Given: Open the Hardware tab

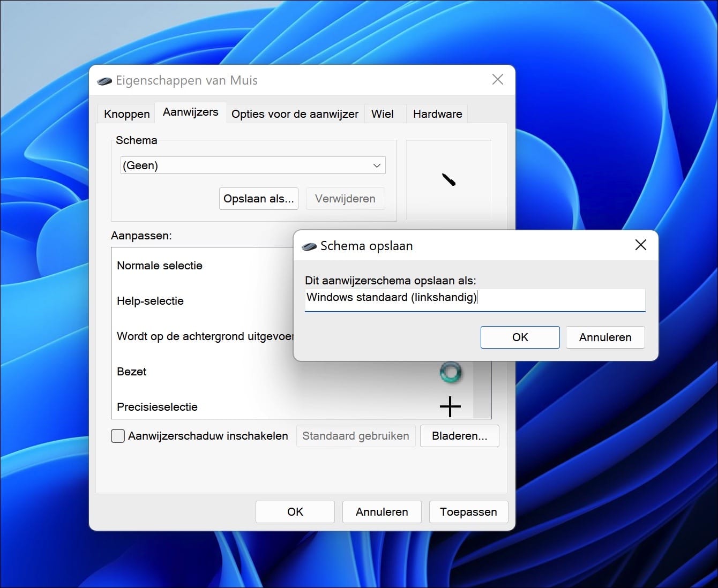Looking at the screenshot, I should 437,114.
